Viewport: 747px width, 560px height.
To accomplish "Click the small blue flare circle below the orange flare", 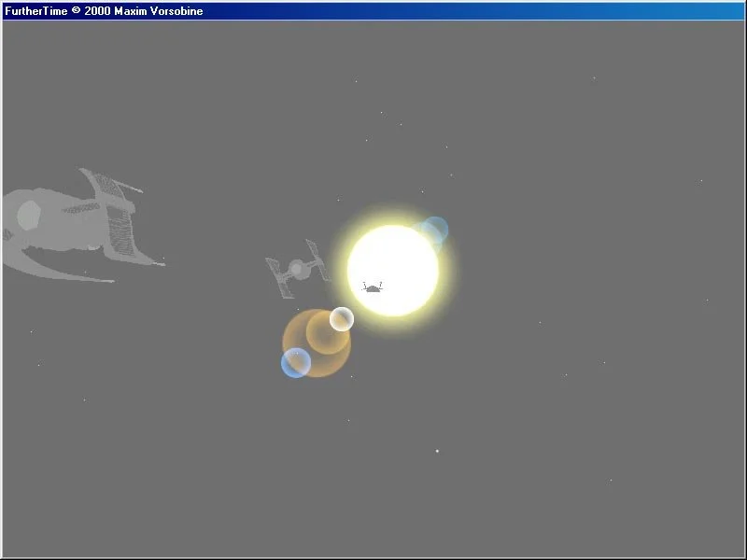I will pyautogui.click(x=295, y=363).
